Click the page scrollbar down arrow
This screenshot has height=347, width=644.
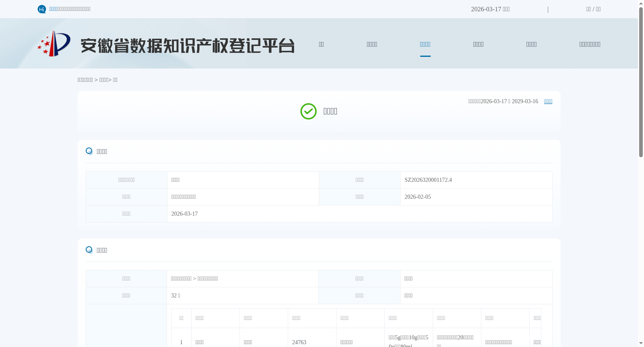641,344
